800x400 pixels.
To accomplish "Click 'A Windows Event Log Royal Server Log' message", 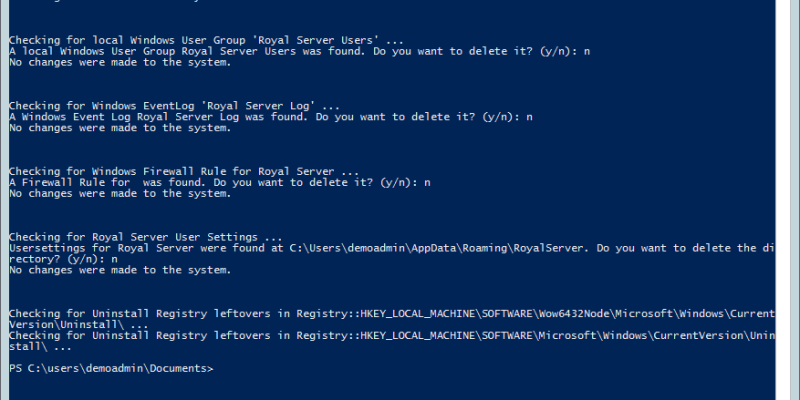I will (x=150, y=117).
